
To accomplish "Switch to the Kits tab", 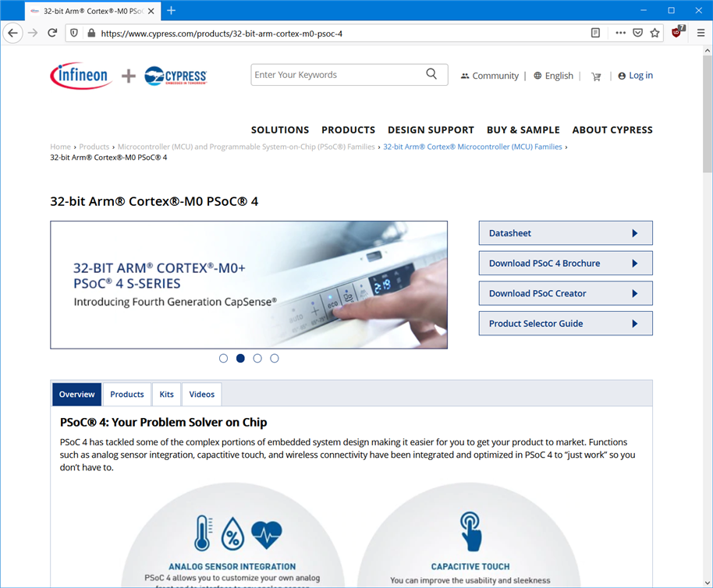I will coord(166,394).
